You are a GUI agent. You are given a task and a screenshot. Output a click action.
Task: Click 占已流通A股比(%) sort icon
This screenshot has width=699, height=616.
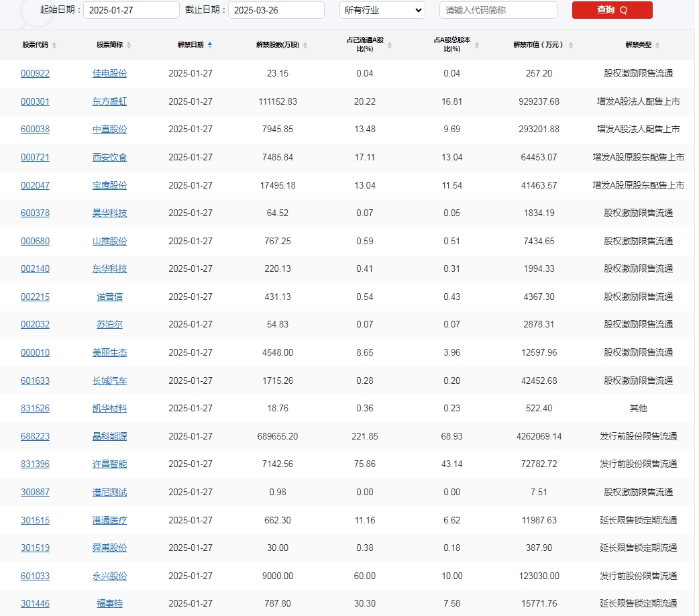[389, 46]
